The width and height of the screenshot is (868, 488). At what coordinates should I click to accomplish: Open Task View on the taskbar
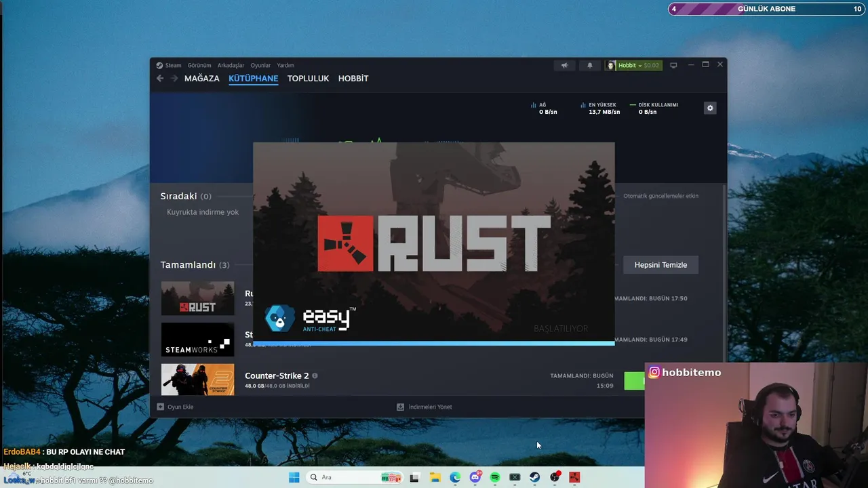[x=414, y=477]
